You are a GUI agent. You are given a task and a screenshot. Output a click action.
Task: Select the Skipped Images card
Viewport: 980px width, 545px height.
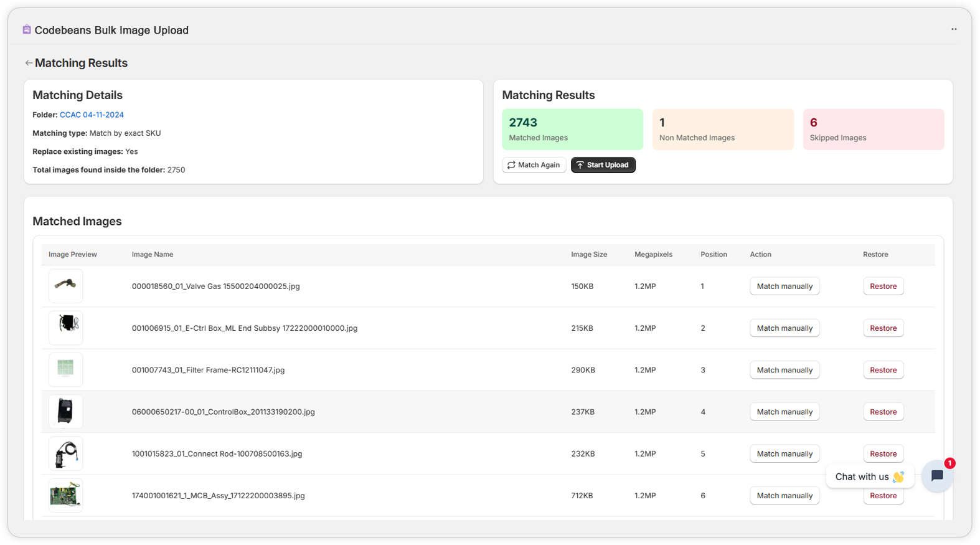coord(873,130)
